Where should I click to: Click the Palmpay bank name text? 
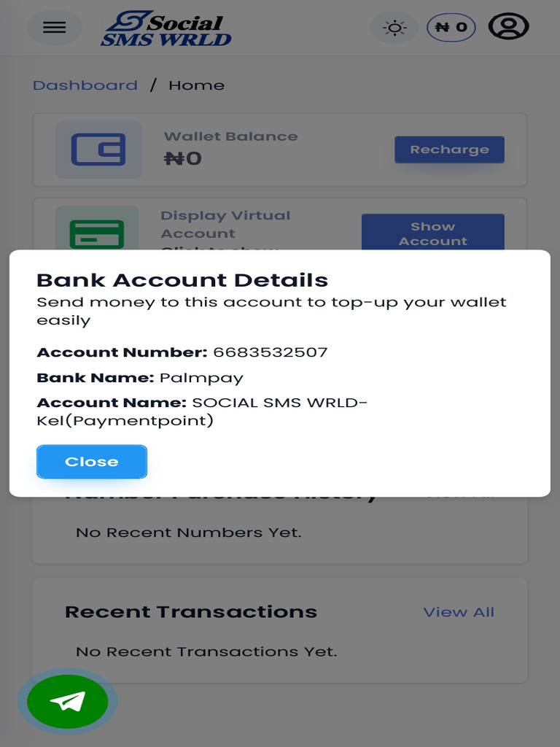pos(201,378)
